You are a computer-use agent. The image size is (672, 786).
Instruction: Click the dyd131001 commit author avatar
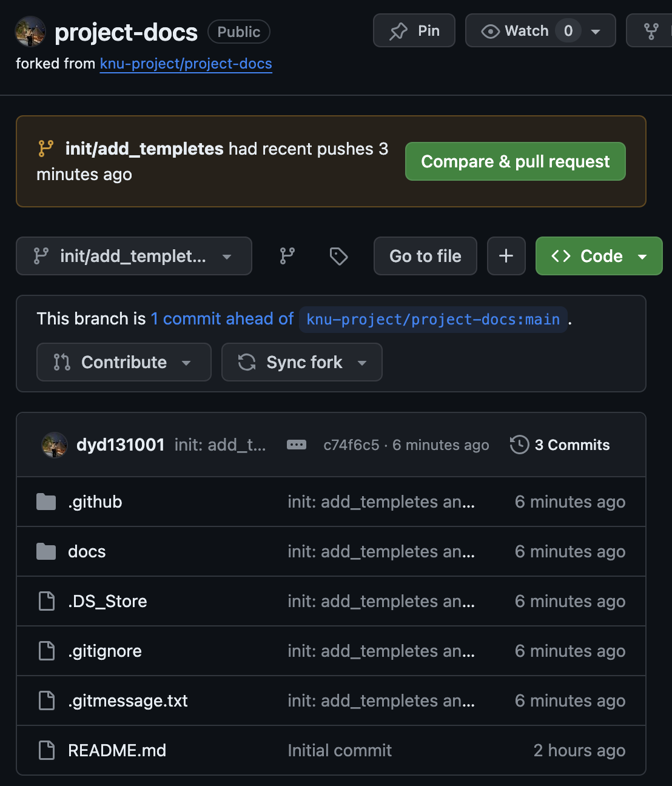54,445
